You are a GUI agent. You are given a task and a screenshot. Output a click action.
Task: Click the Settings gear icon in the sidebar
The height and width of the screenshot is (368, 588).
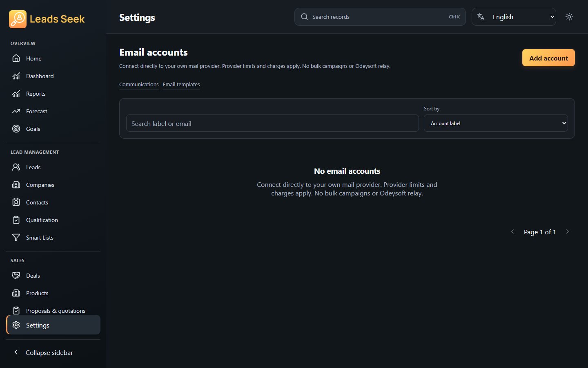[16, 325]
